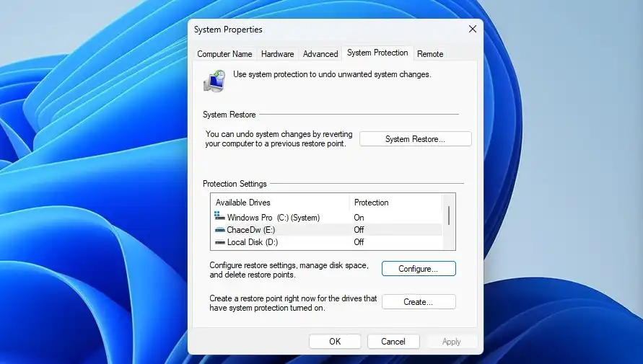Click Off status of Local Disk (D:)
Viewport: 643px width, 364px height.
[x=359, y=242]
